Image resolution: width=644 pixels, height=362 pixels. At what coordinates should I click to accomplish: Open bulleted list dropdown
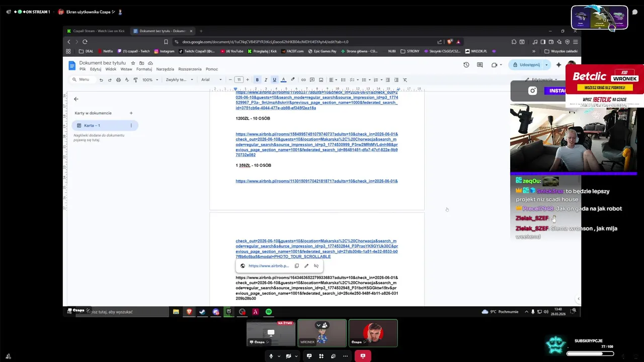click(x=366, y=80)
